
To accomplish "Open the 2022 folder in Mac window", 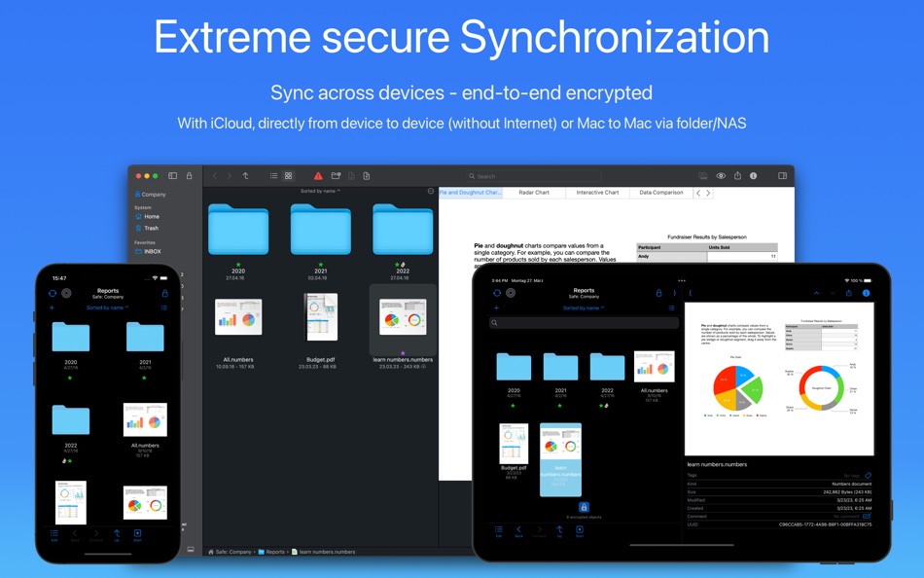I will pyautogui.click(x=403, y=230).
